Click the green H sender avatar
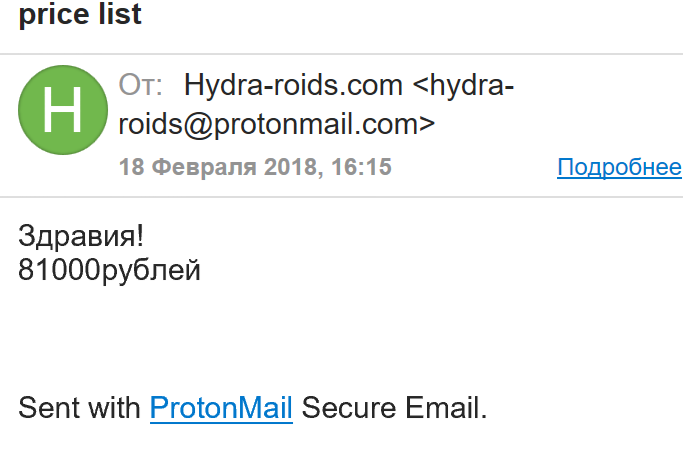The height and width of the screenshot is (463, 683). tap(62, 112)
